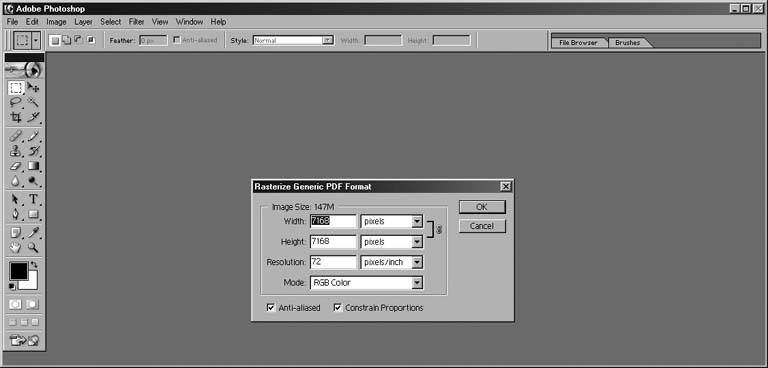
Task: Select the Dodge tool
Action: point(33,181)
